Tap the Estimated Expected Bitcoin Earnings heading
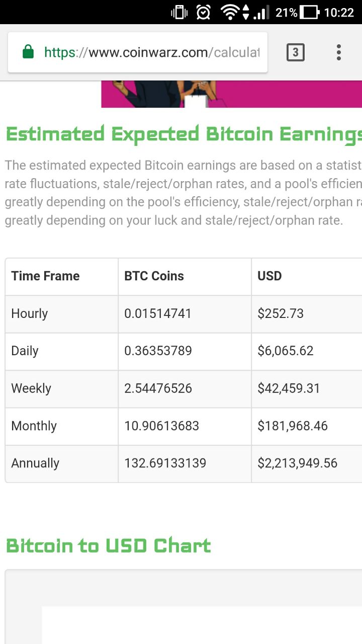This screenshot has width=362, height=644. click(184, 135)
